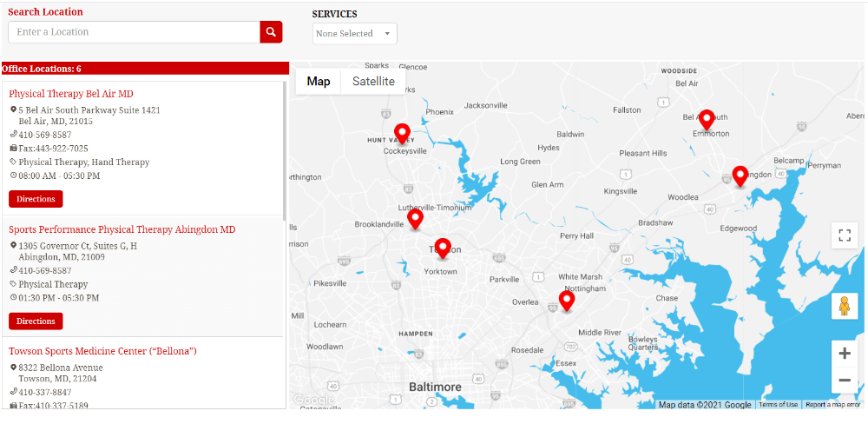The image size is (868, 424).
Task: Click the Bel Air hours clock icon
Action: (x=13, y=176)
